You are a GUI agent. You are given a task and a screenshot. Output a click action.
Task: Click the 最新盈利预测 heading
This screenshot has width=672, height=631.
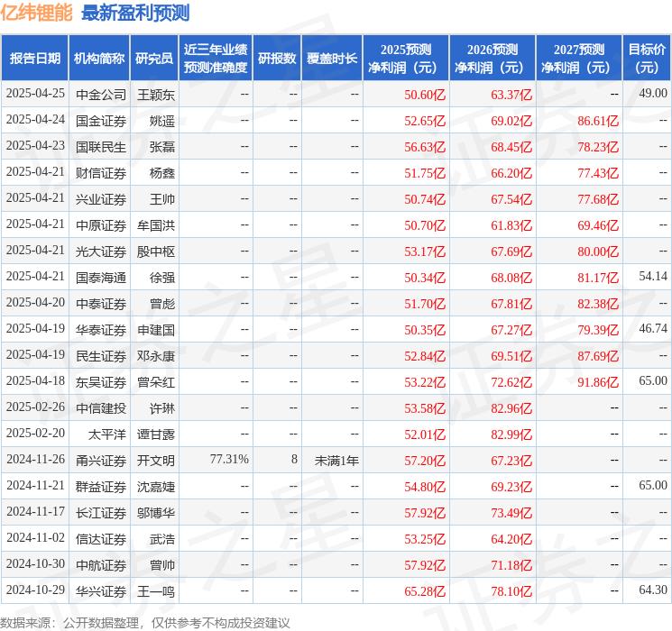tap(135, 13)
